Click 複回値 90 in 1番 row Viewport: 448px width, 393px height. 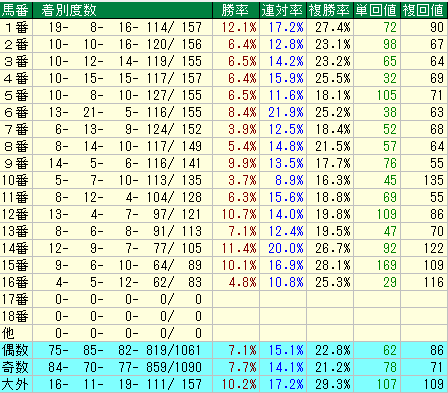click(437, 27)
